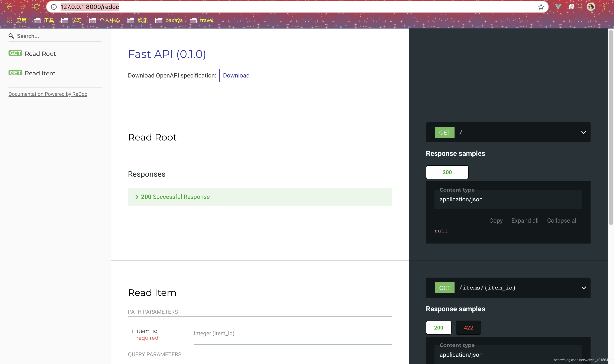Image resolution: width=614 pixels, height=364 pixels.
Task: Open the apps grid shortcut in bookmarks bar
Action: [x=9, y=20]
